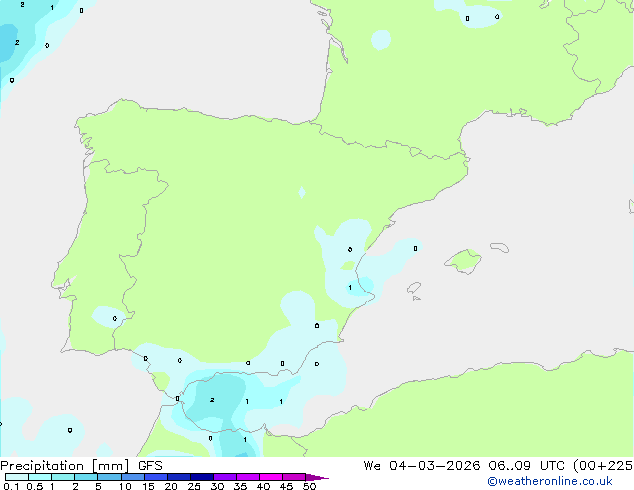Click the "0.5" legend scale label
Image resolution: width=634 pixels, height=490 pixels.
coord(35,486)
